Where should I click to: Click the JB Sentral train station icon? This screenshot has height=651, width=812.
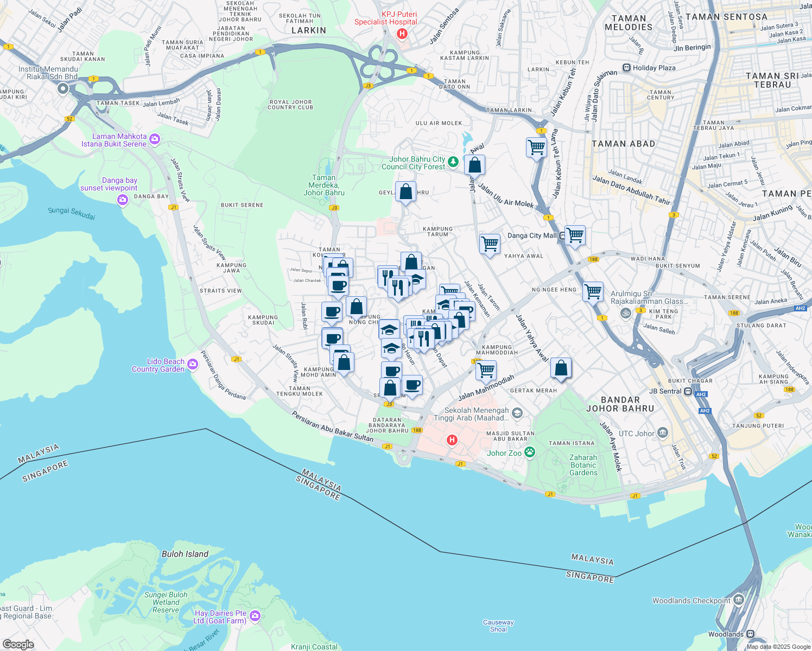coord(688,391)
